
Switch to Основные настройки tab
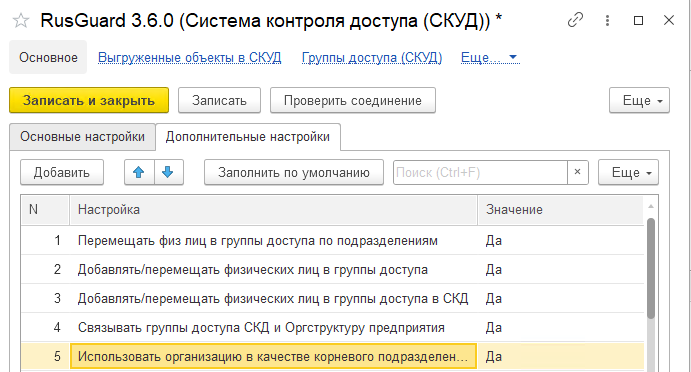(82, 137)
